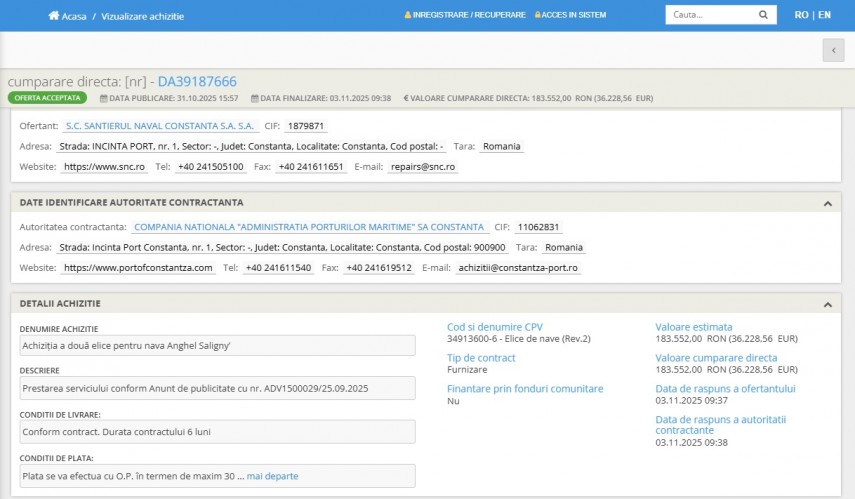Click into the Cauta search field
This screenshot has width=855, height=499.
click(708, 15)
